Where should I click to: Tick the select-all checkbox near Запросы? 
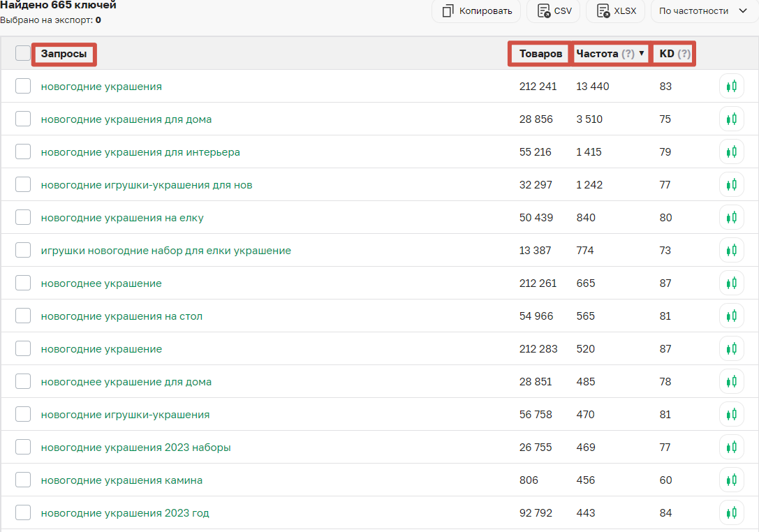pyautogui.click(x=23, y=53)
